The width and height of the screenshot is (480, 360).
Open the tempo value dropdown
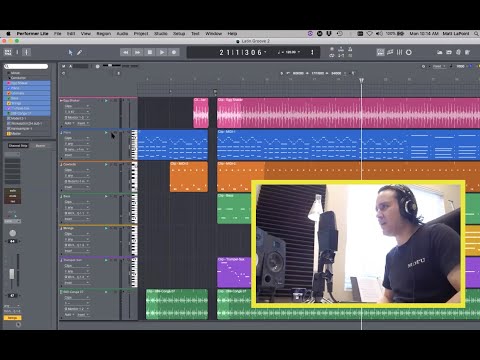[x=289, y=52]
